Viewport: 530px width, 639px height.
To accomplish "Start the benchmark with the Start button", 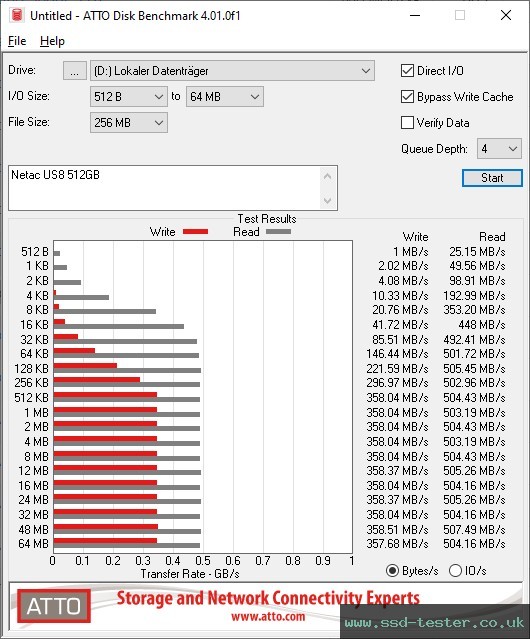I will click(x=492, y=178).
